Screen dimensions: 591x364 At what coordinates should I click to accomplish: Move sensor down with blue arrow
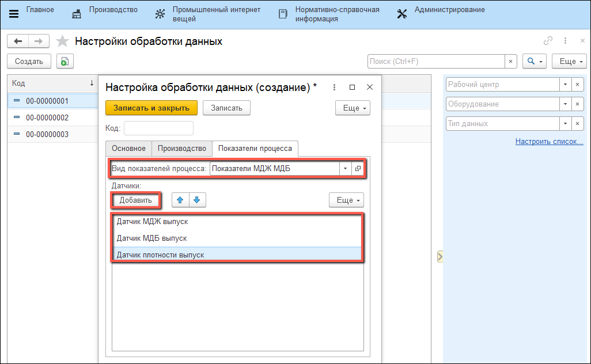click(x=196, y=200)
